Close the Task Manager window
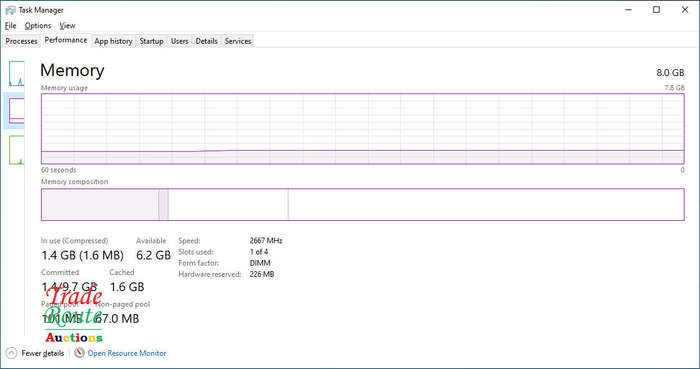Viewport: 700px width, 369px height. [685, 10]
